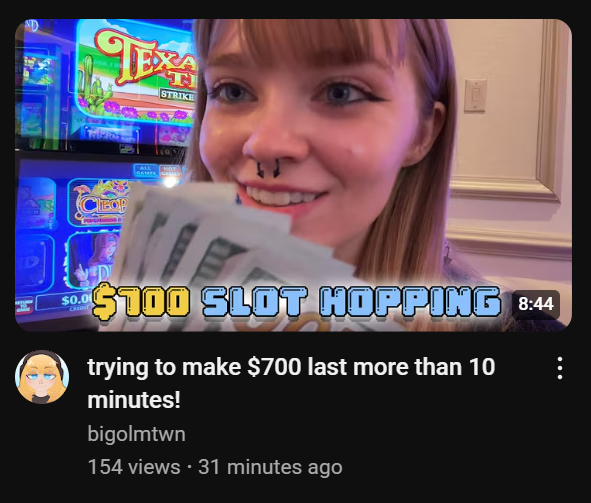Click the STRIKE label under Texas sign
591x503 pixels.
pyautogui.click(x=177, y=95)
